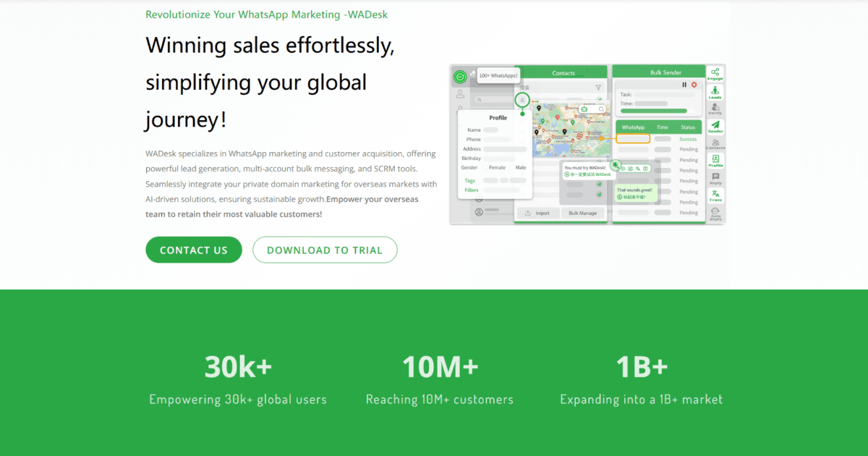
Task: Select the Female gender radio button
Action: [x=485, y=167]
